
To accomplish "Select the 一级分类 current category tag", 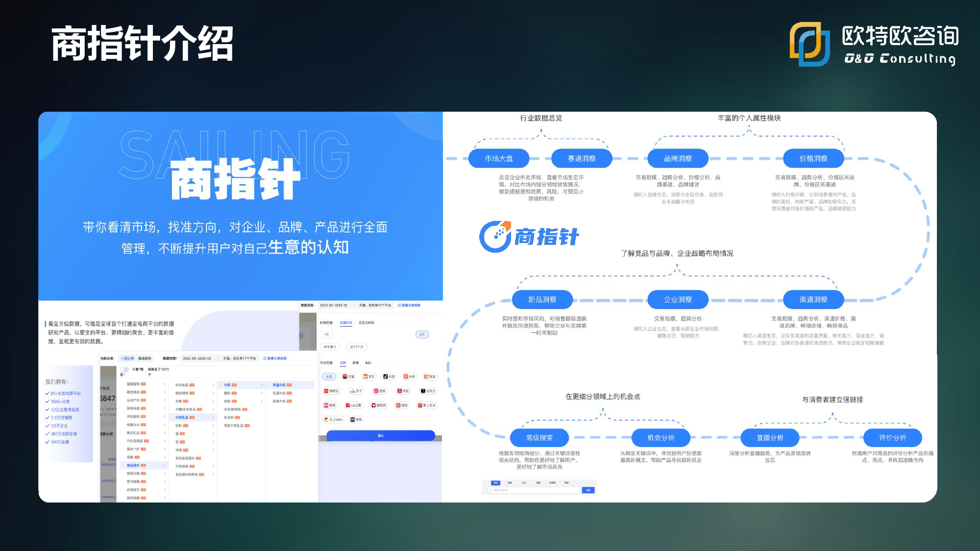I will [x=128, y=359].
